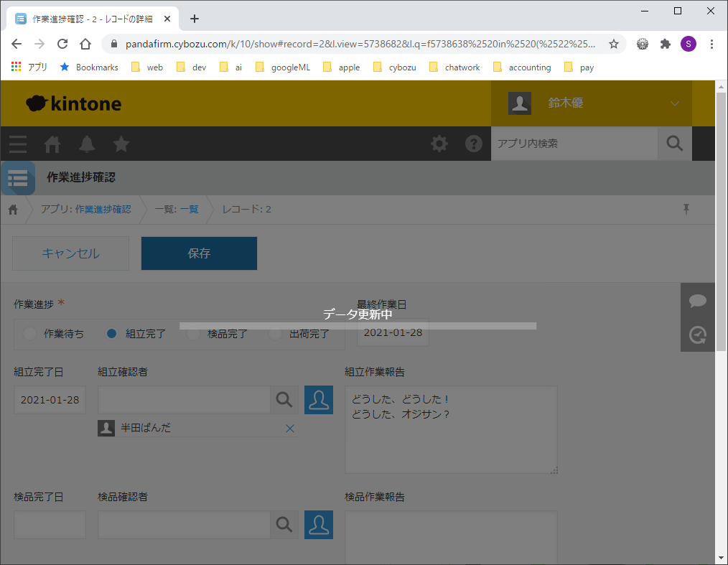The height and width of the screenshot is (565, 728).
Task: Click the app search magnifier button
Action: click(x=674, y=144)
